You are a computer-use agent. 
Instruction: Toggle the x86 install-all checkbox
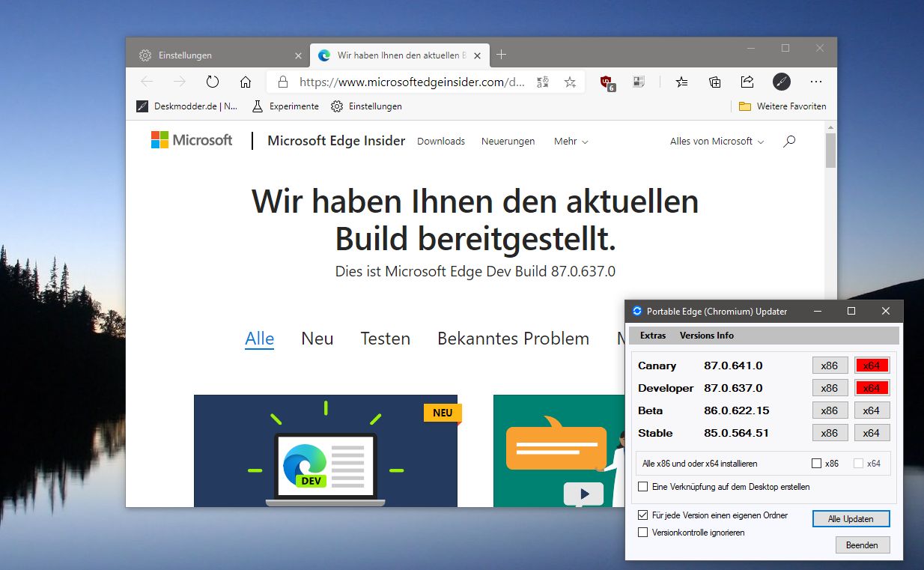[x=817, y=464]
